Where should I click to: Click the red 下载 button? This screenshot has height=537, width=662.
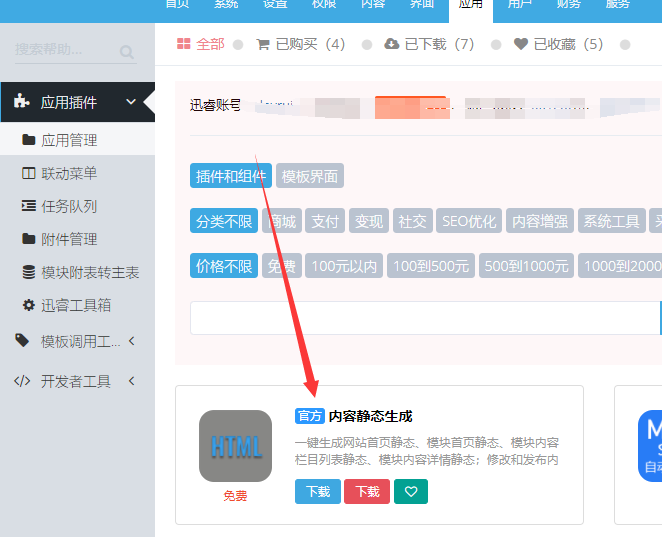pos(367,491)
